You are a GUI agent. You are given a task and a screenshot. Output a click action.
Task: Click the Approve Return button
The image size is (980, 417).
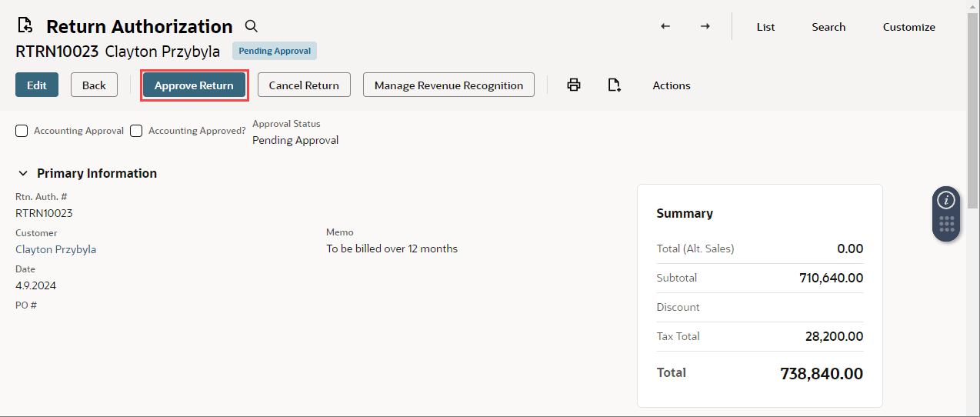pos(194,85)
